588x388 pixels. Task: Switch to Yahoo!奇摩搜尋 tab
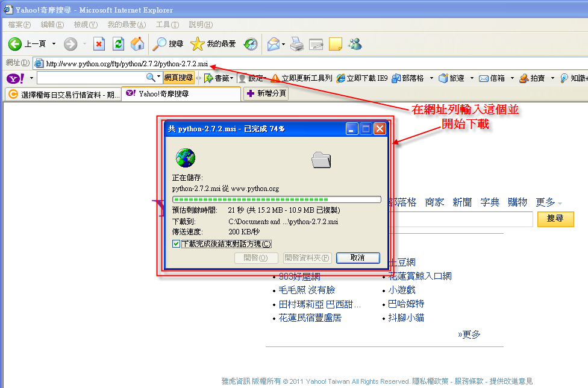pos(181,94)
